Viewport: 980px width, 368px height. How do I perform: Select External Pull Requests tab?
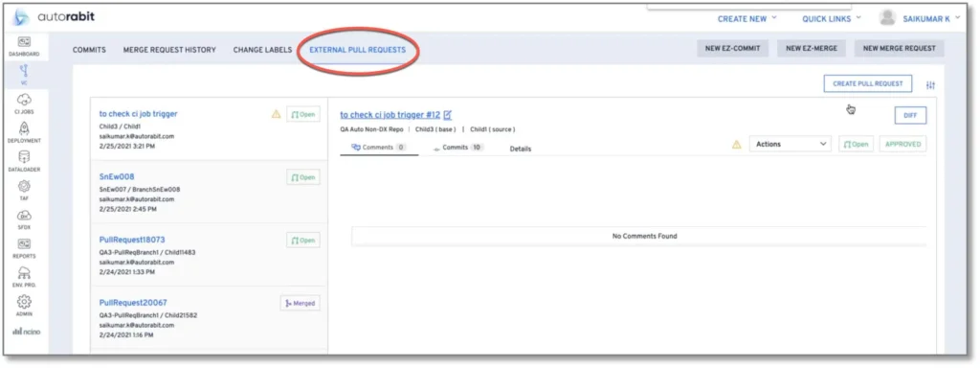[358, 50]
